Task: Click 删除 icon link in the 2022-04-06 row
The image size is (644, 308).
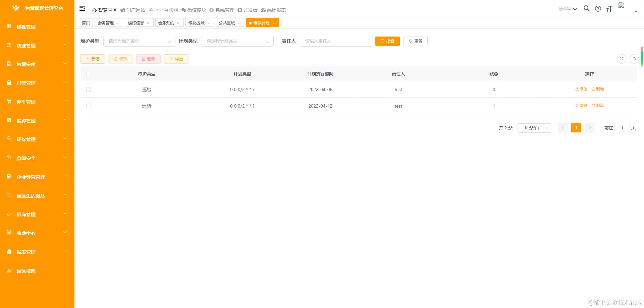Action: 598,89
